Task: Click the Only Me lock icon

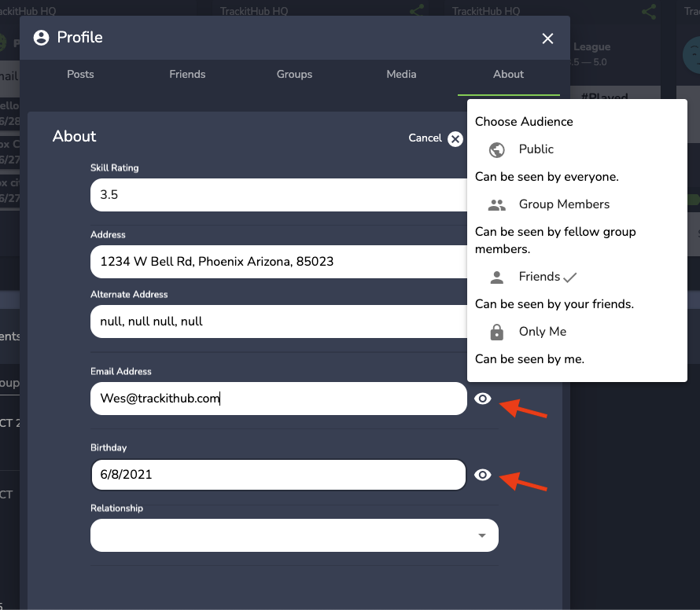Action: point(496,332)
